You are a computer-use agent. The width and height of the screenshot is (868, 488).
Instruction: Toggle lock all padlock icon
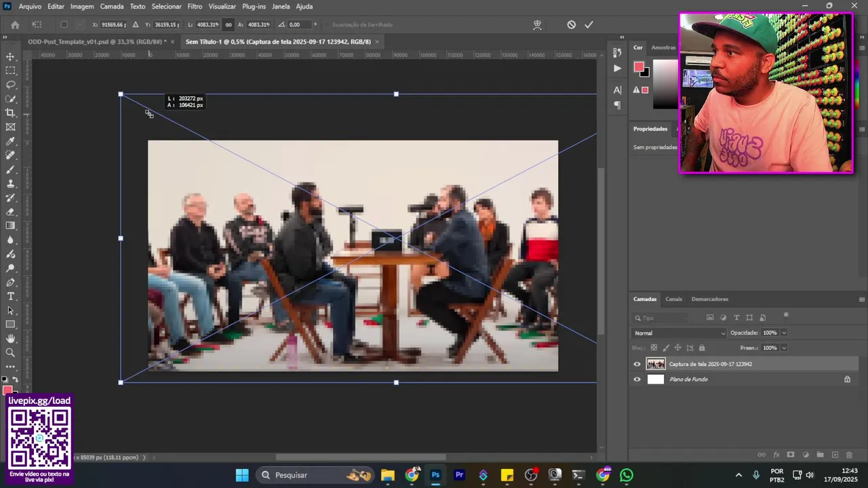coord(702,348)
